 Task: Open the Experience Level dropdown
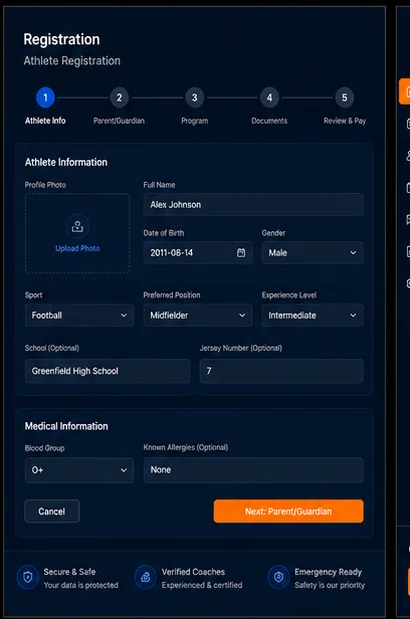point(313,315)
